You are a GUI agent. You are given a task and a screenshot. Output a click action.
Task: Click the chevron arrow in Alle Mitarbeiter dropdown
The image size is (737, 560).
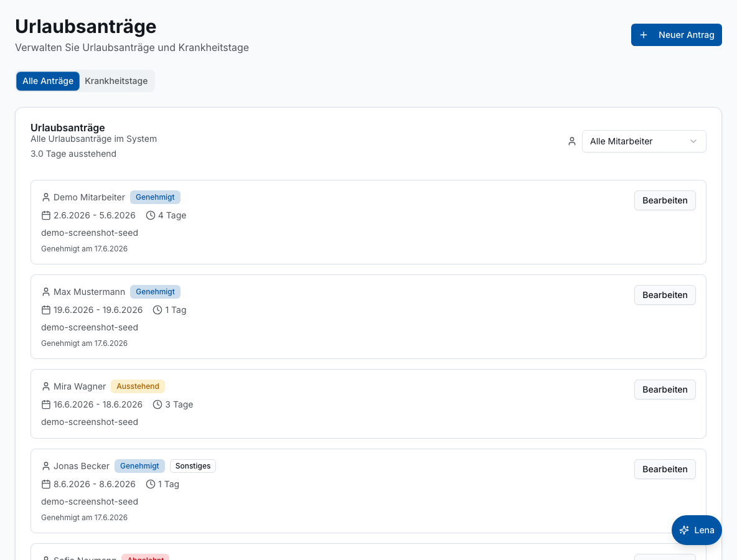[x=693, y=141]
